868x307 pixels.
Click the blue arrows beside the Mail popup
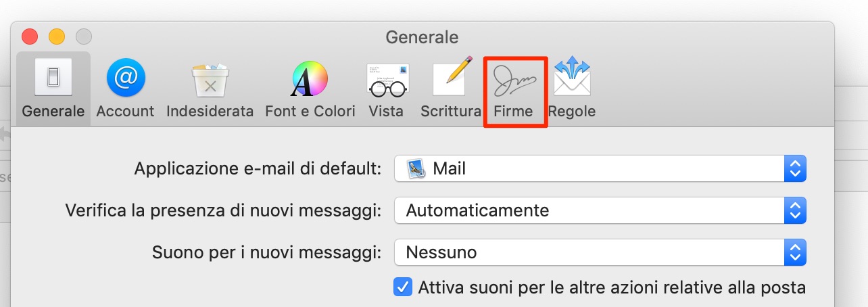pyautogui.click(x=796, y=168)
